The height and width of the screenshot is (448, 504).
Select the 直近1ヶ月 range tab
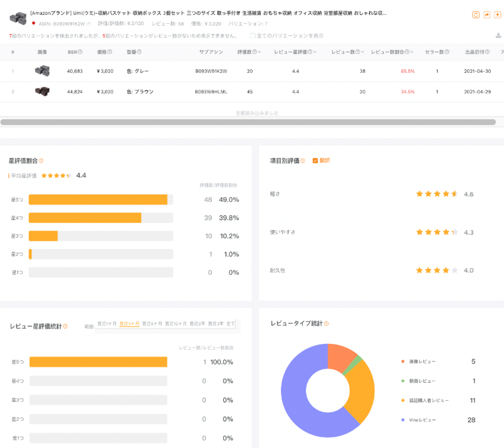pyautogui.click(x=107, y=323)
